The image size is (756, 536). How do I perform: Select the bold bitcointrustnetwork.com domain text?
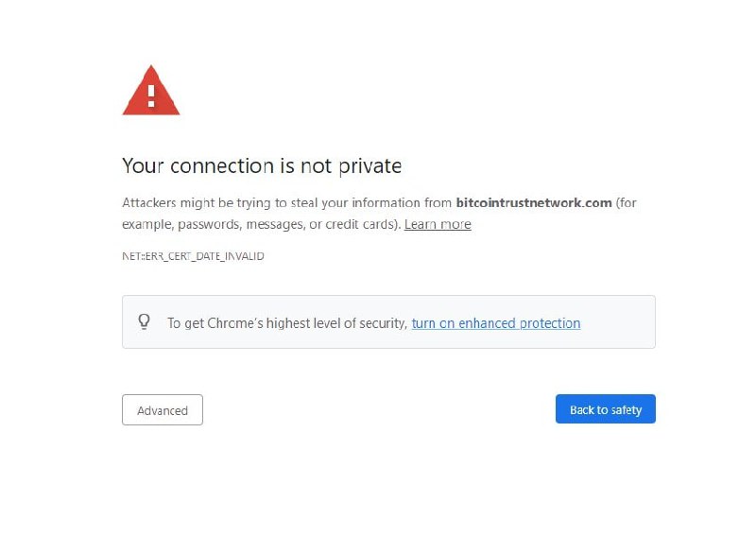[534, 202]
